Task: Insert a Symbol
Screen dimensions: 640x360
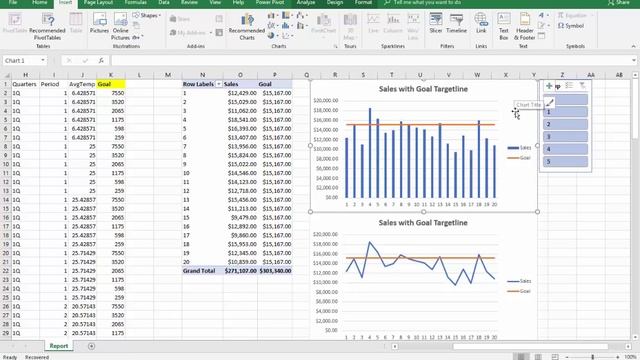Action: click(x=571, y=26)
